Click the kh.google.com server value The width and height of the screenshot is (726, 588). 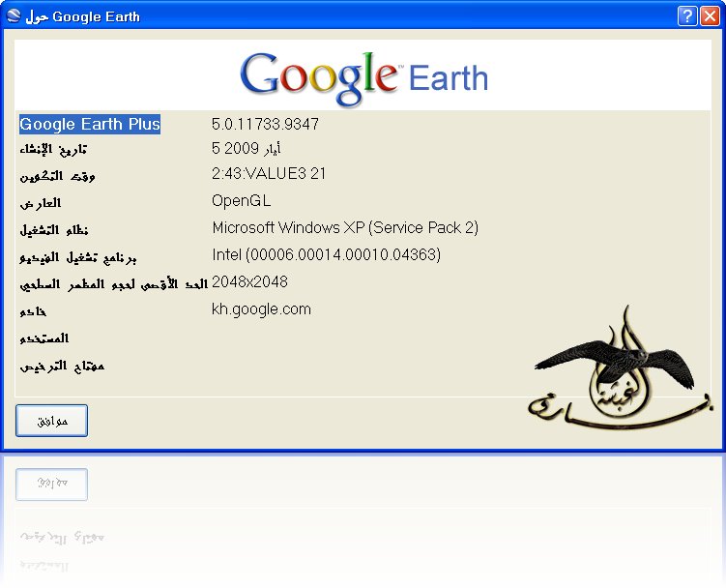[x=261, y=309]
